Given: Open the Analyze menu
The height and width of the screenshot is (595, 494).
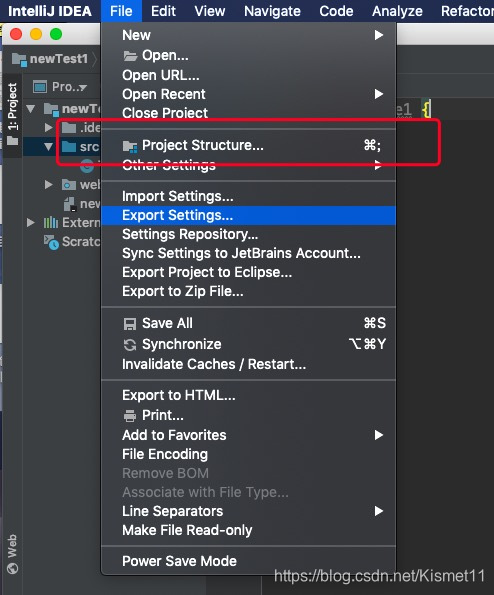Looking at the screenshot, I should pyautogui.click(x=397, y=11).
